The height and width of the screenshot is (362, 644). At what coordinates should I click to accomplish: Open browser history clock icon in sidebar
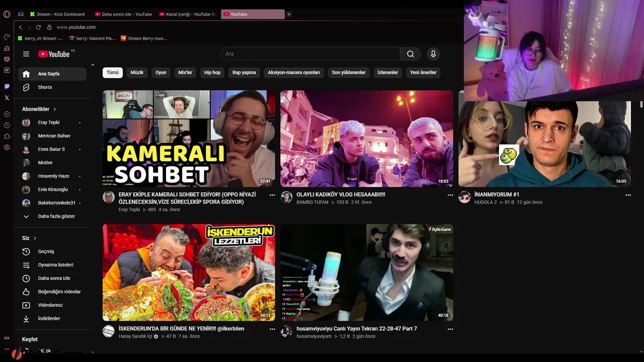click(x=7, y=125)
